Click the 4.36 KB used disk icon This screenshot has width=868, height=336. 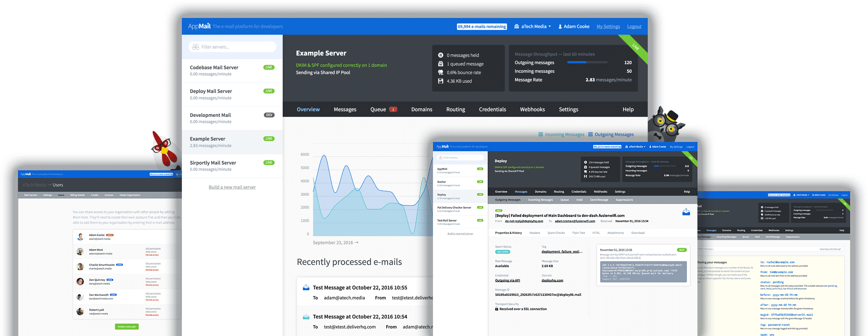click(x=440, y=81)
